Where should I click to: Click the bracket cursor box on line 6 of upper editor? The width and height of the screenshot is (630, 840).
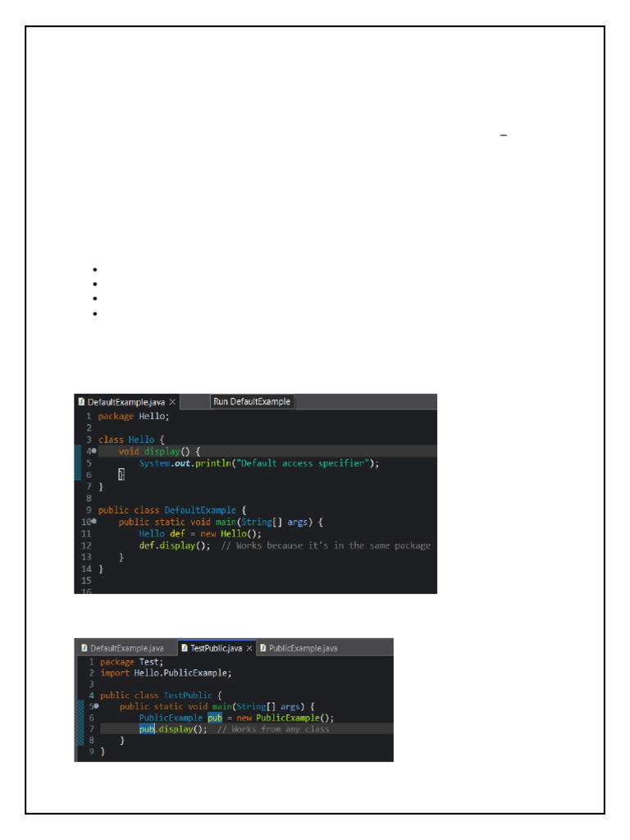click(x=121, y=475)
